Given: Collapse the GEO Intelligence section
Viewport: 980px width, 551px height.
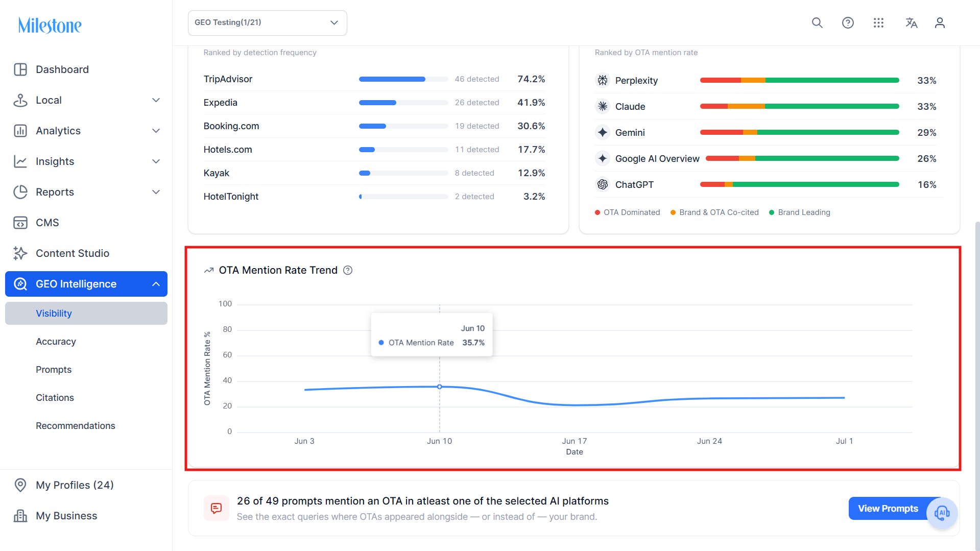Looking at the screenshot, I should [156, 284].
